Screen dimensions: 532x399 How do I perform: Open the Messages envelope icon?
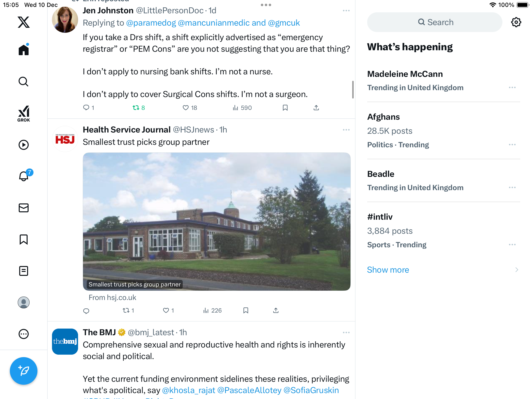(24, 208)
